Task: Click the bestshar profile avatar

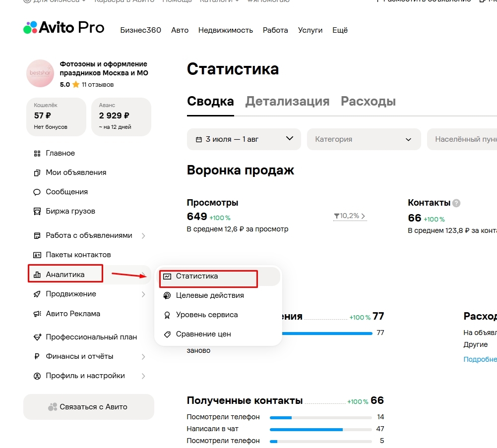Action: 40,73
